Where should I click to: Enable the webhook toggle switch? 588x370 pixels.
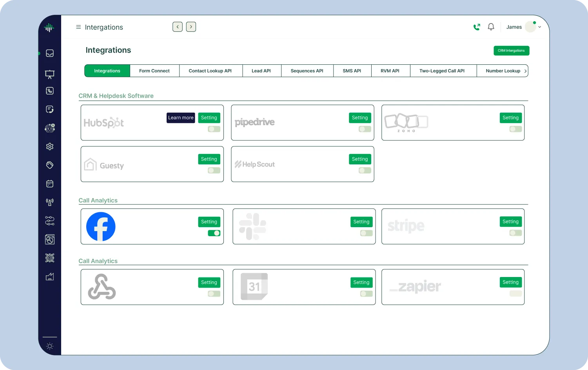214,293
